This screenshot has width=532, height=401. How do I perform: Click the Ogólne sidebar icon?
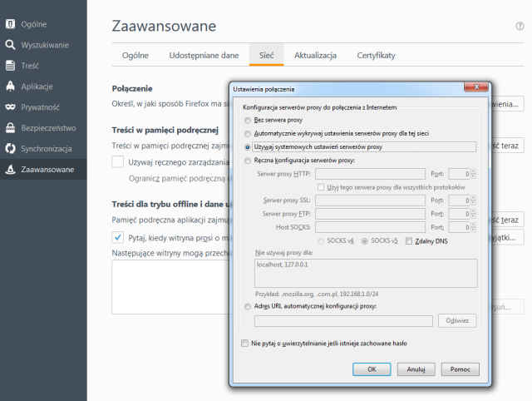click(x=10, y=25)
